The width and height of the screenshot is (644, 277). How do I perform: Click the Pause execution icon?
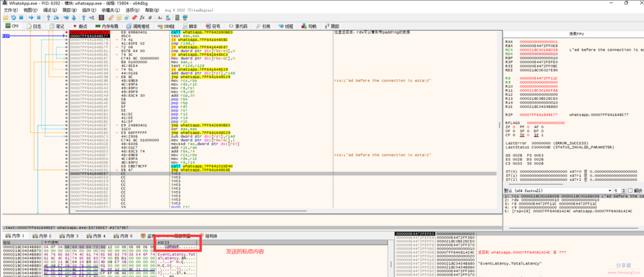tap(39, 18)
